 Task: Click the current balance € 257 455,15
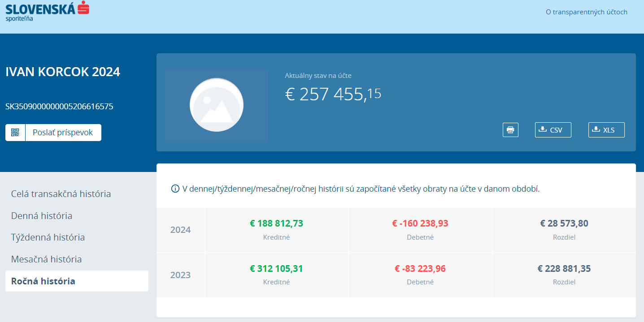333,94
